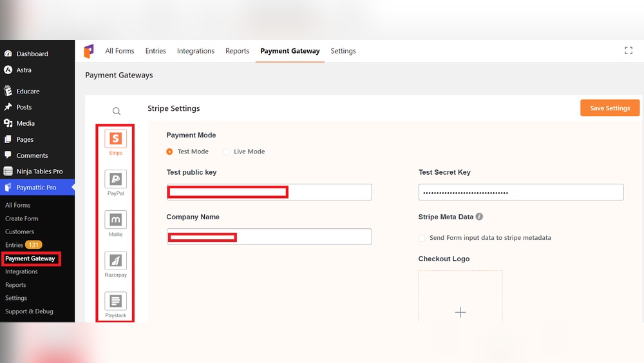Image resolution: width=644 pixels, height=363 pixels.
Task: Open Settings in sidebar submenu
Action: tap(16, 298)
